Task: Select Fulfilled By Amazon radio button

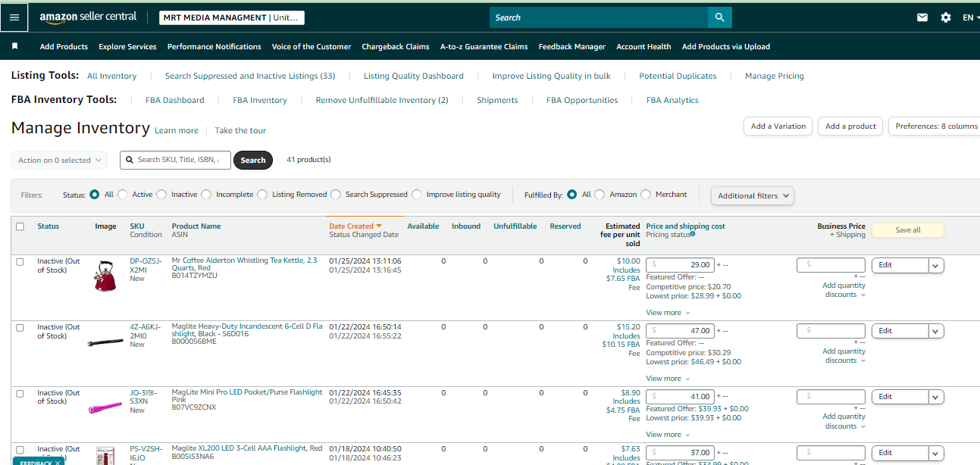Action: [600, 195]
